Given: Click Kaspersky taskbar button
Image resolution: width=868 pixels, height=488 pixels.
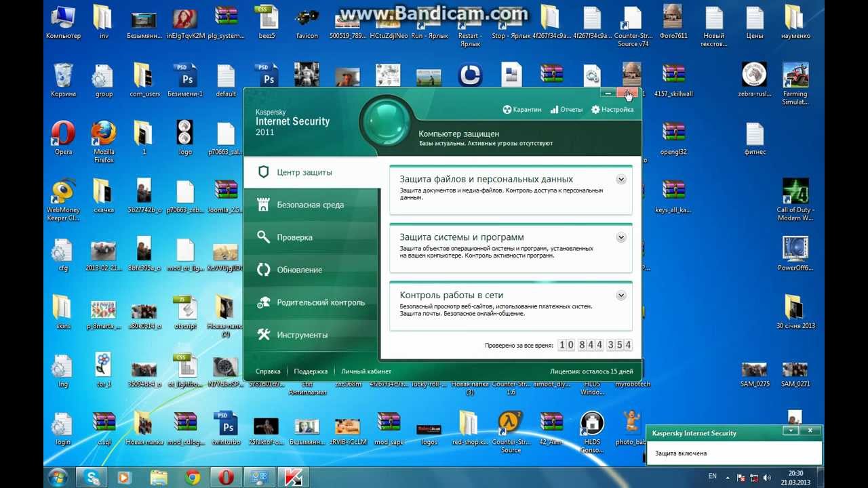Looking at the screenshot, I should pyautogui.click(x=293, y=477).
